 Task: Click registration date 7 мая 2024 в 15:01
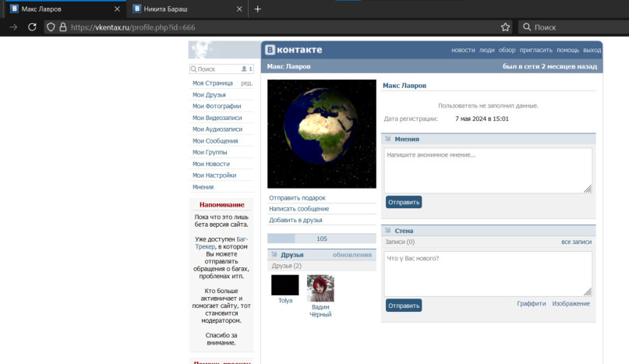(482, 118)
